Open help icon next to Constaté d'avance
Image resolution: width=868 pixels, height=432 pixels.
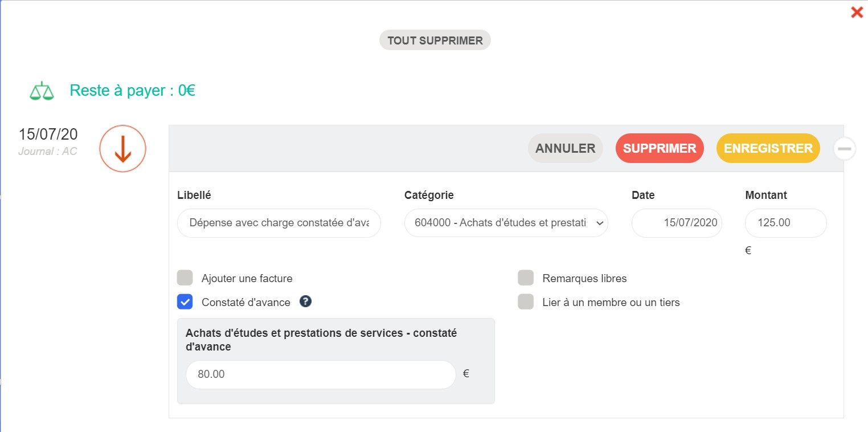305,302
